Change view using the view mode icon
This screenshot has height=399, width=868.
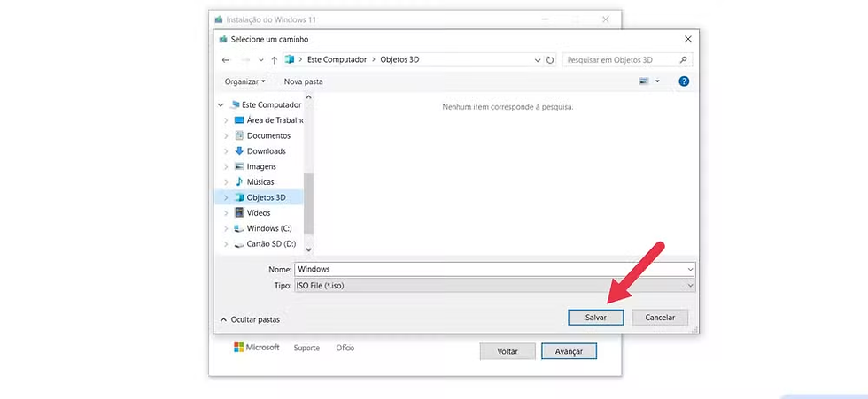[644, 81]
